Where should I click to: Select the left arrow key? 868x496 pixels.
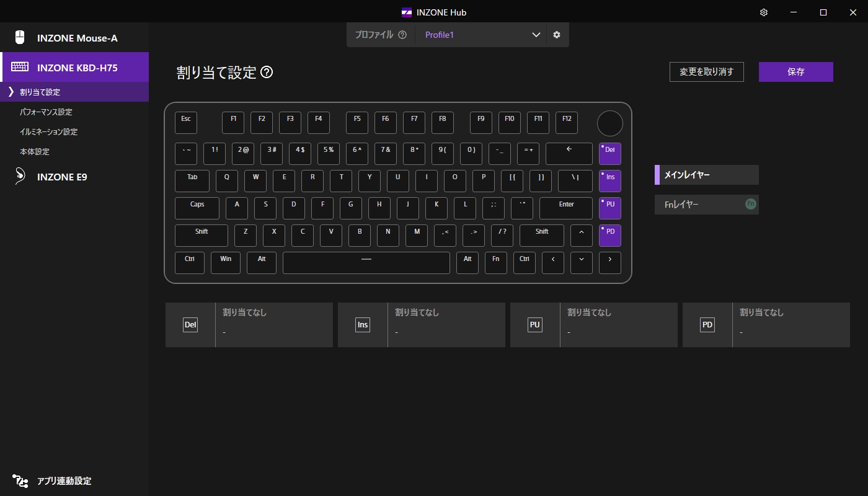pos(553,263)
